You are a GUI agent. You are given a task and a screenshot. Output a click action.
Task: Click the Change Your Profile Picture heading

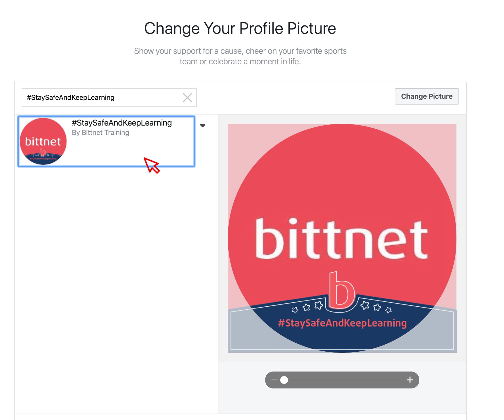pyautogui.click(x=240, y=28)
